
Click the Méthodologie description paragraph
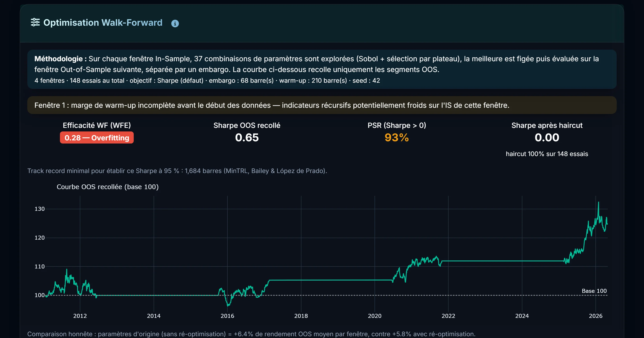[x=316, y=64]
